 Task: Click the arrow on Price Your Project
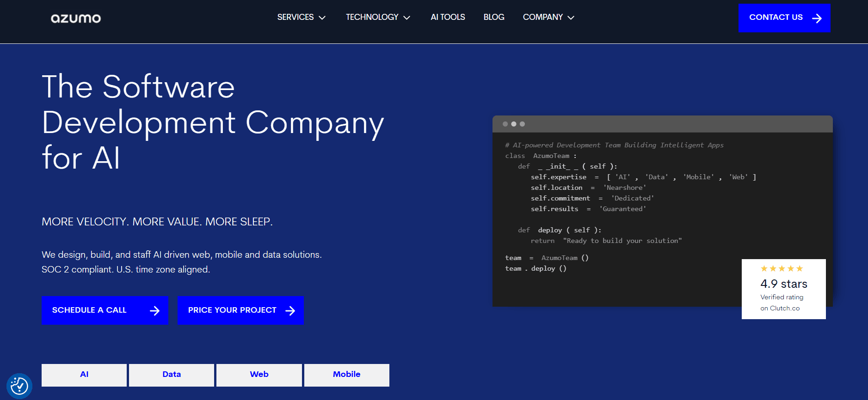point(290,311)
